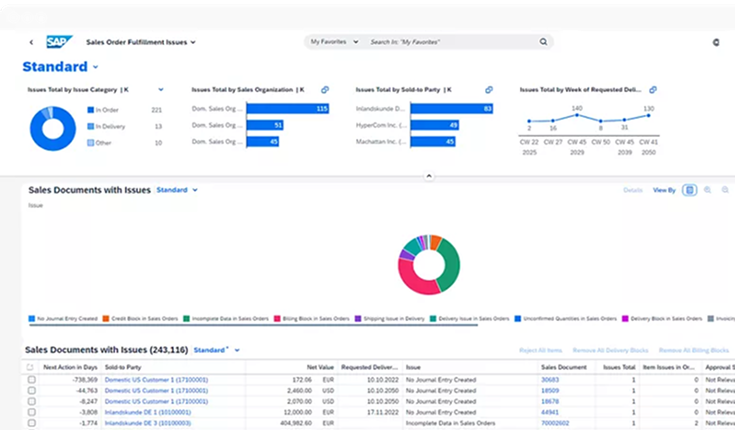Screen dimensions: 735x430
Task: Click the Billing Block in Sales Orders legend swatch
Action: pos(277,318)
